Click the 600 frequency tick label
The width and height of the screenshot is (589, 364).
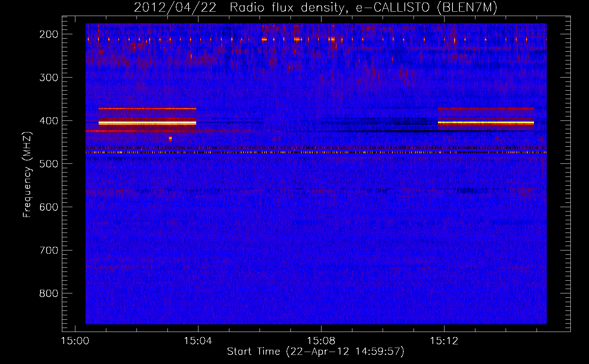pos(49,207)
